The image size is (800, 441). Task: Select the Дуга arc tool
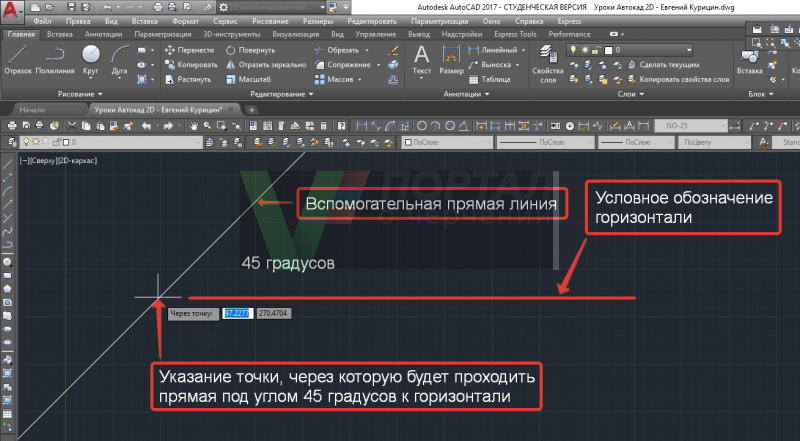119,60
